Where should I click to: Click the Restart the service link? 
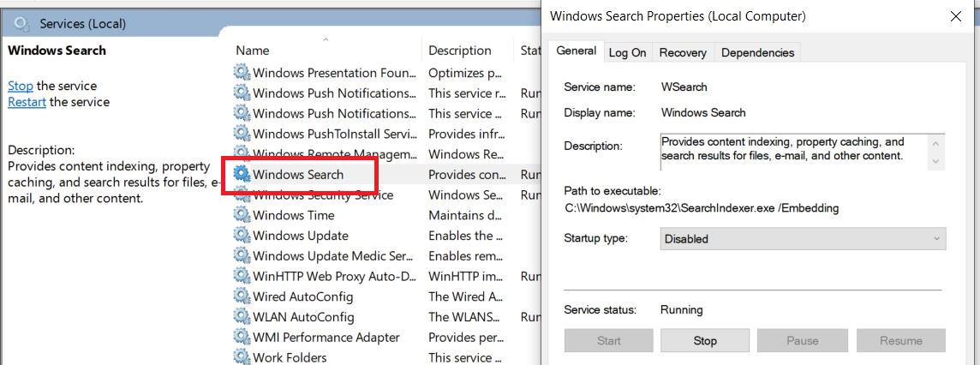27,102
